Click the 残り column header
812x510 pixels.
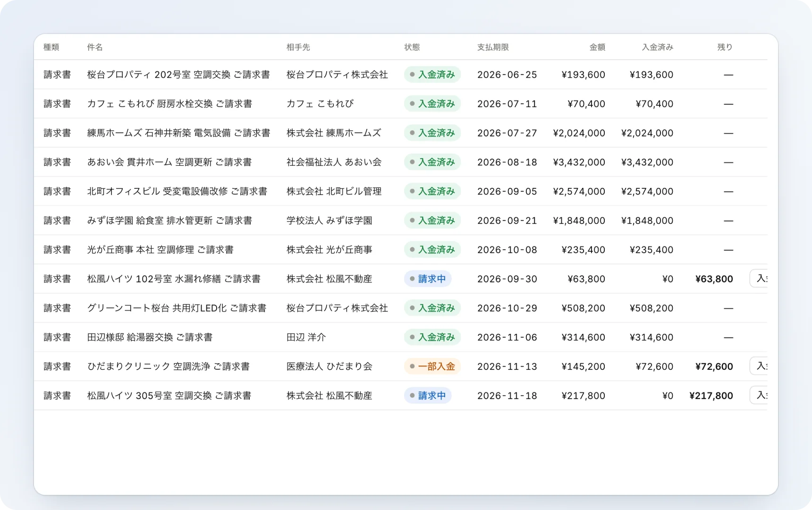pos(725,47)
